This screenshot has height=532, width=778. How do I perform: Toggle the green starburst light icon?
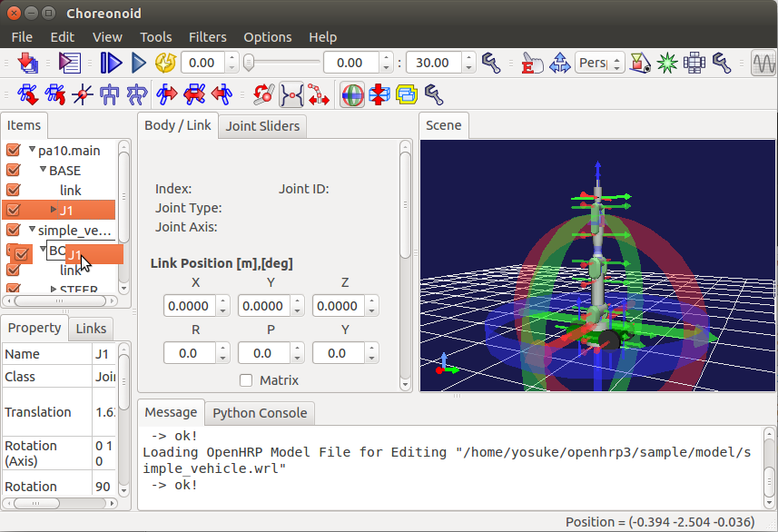click(667, 63)
